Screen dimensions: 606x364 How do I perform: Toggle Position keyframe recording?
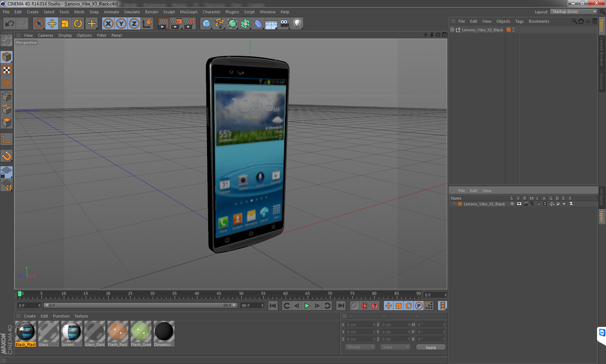388,306
